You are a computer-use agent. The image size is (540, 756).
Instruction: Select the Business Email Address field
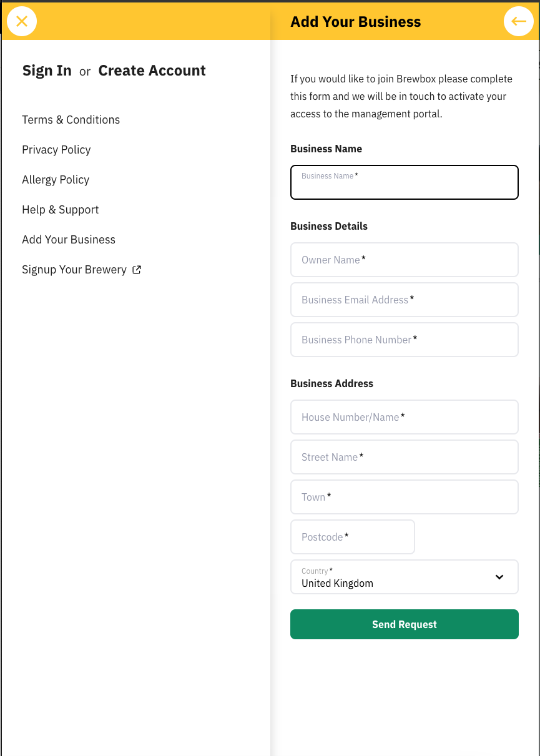[404, 300]
